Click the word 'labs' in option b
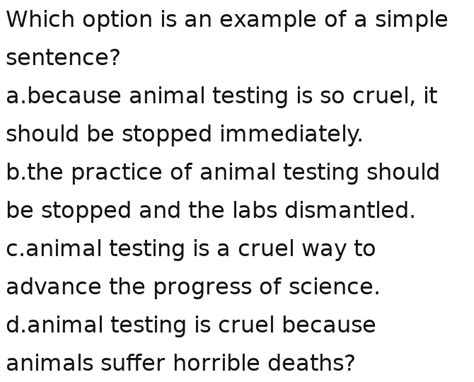Screen dimensions: 474x382 [x=255, y=210]
